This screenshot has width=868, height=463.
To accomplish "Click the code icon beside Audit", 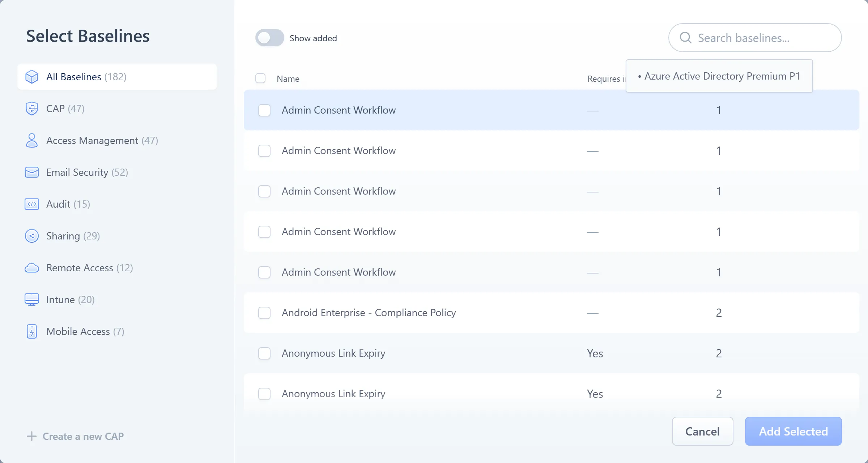I will [32, 204].
